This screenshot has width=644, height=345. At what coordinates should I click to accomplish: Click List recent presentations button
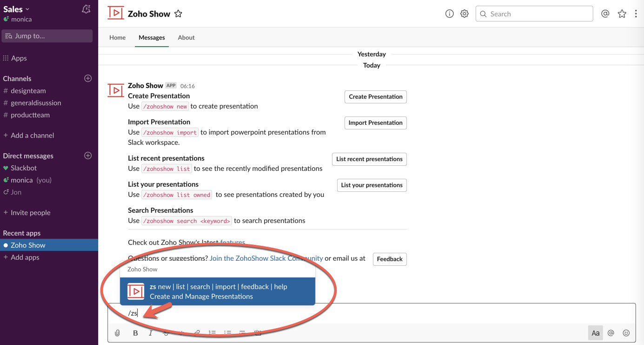[x=369, y=159]
